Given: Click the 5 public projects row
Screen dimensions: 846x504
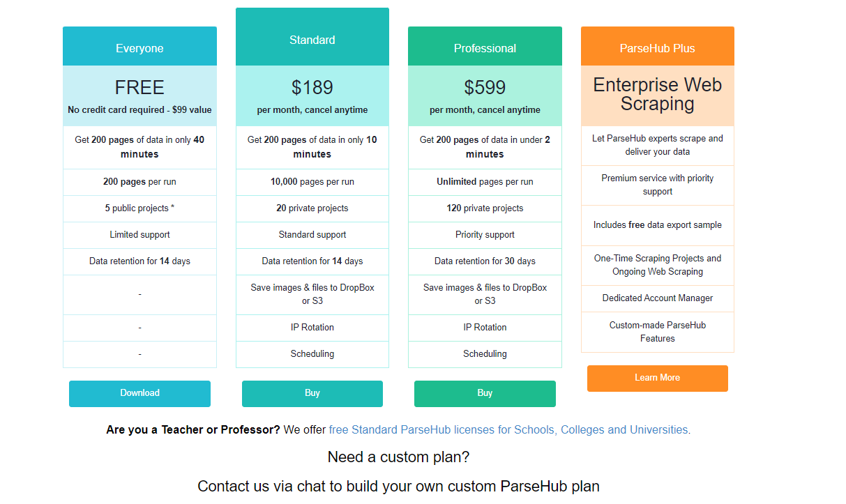Looking at the screenshot, I should [x=139, y=208].
